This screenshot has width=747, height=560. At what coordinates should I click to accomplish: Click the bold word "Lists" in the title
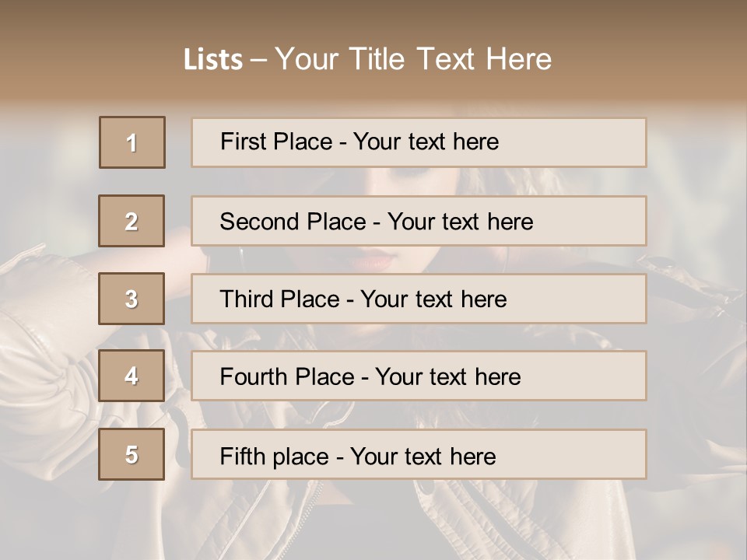click(213, 60)
